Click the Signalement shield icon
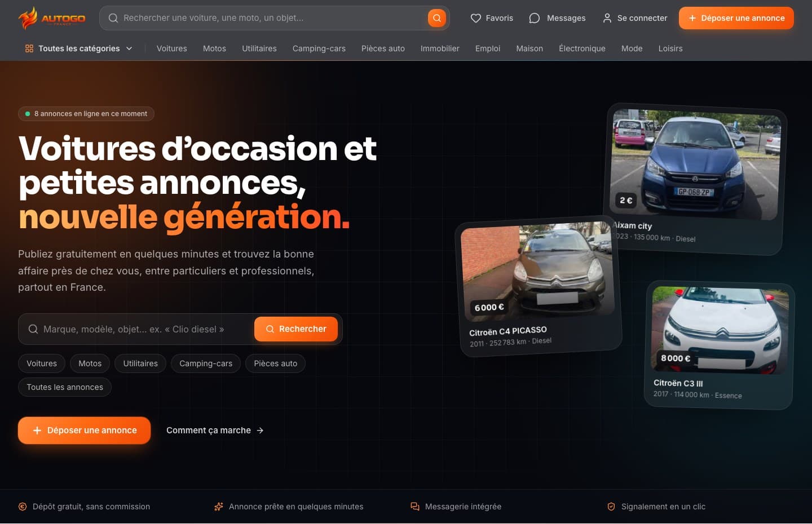Screen dimensions: 812x524 pos(611,507)
